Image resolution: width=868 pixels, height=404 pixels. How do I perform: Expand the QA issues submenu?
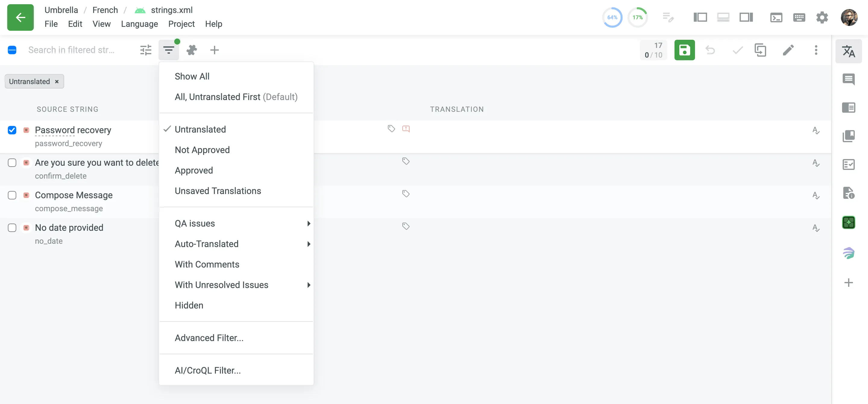[236, 224]
